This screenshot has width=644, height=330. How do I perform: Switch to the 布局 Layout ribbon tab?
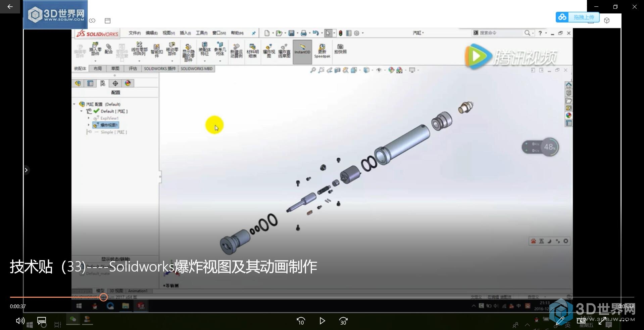point(98,69)
